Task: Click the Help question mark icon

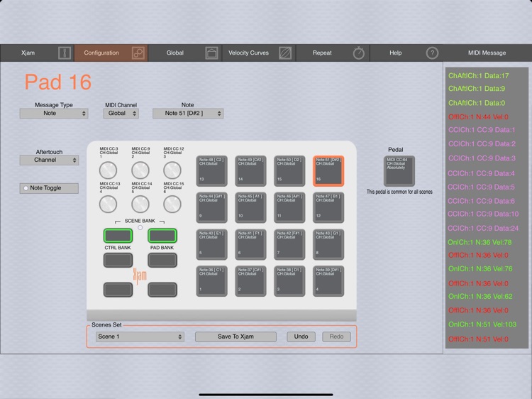Action: point(432,53)
